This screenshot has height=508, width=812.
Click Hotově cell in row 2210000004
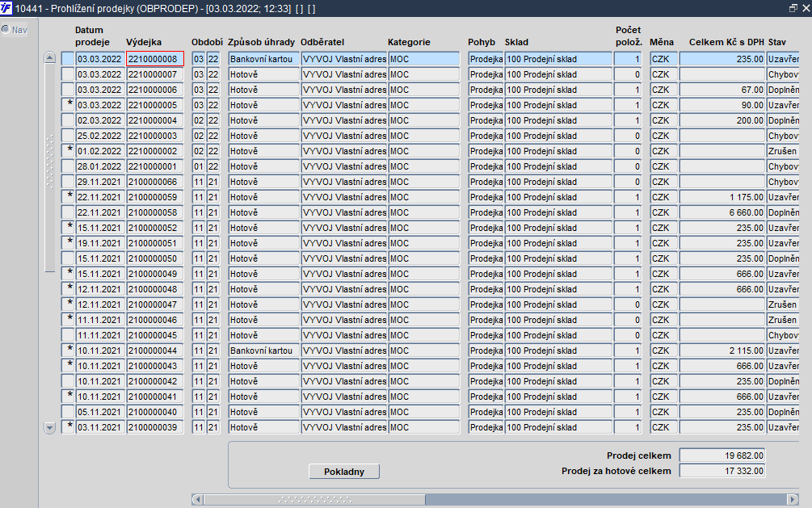263,120
